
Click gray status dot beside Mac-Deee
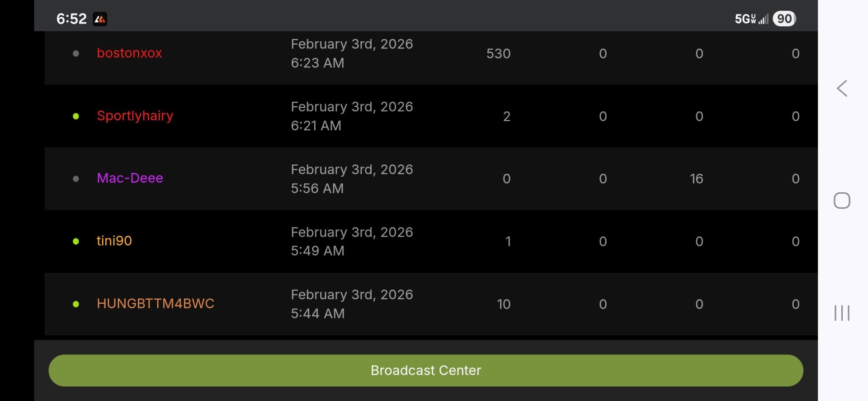pos(76,179)
